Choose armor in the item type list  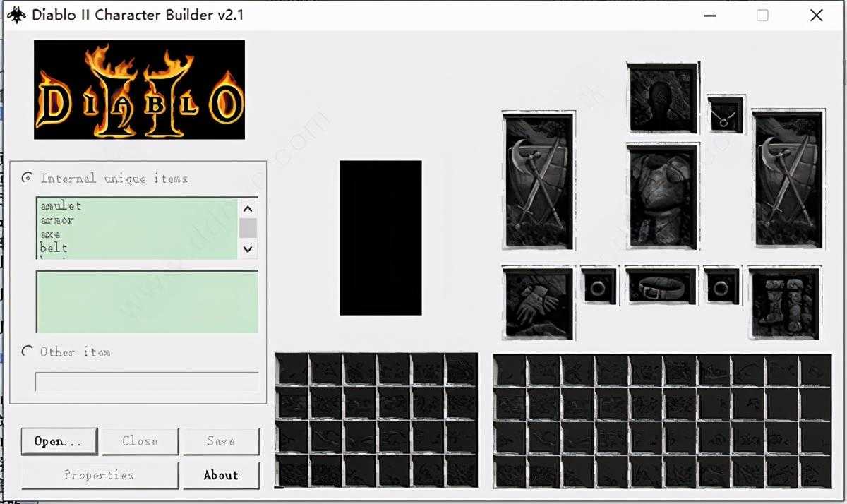[x=57, y=220]
